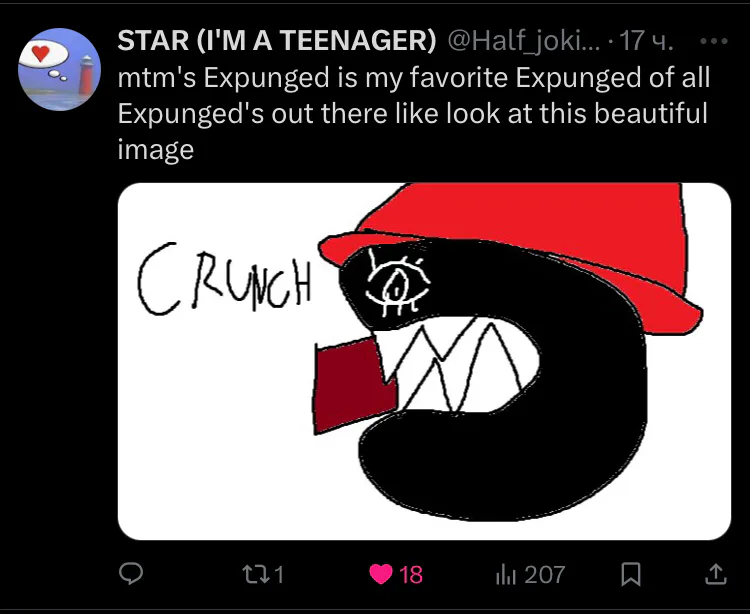
Task: Share the tweet with the upload arrow icon
Action: 716,574
